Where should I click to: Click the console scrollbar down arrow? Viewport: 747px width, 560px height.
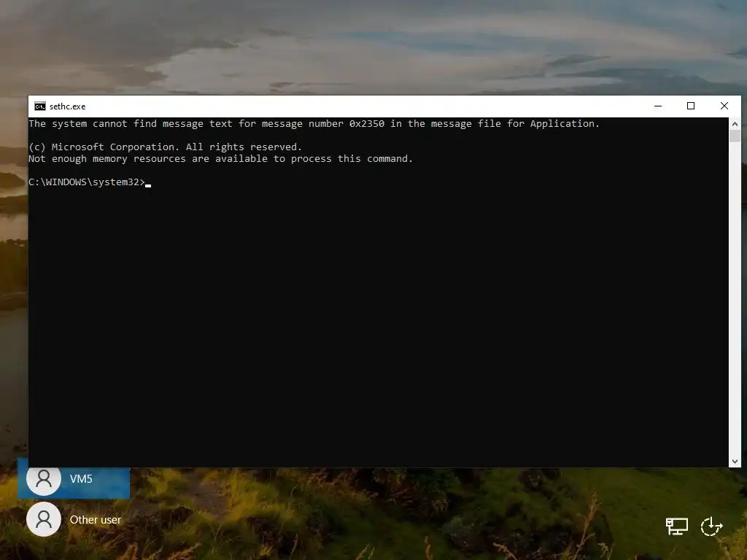tap(735, 462)
